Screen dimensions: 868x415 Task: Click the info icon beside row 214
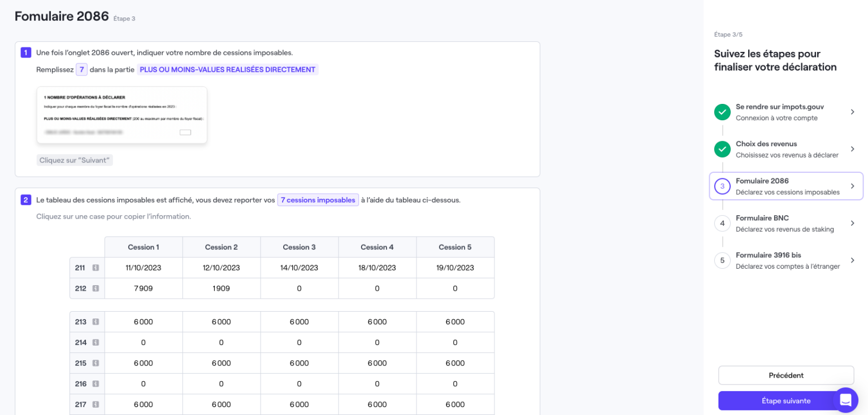(96, 342)
